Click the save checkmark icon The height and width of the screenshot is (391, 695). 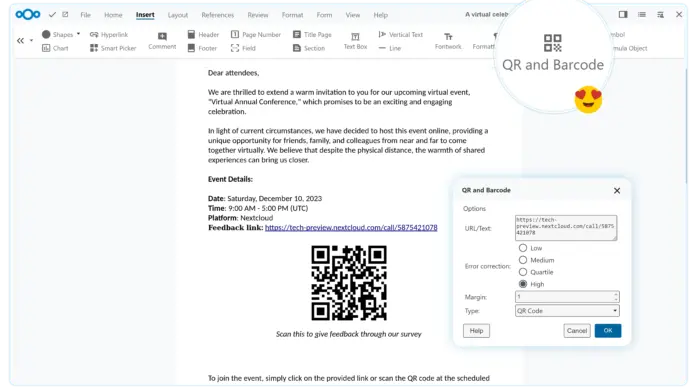pyautogui.click(x=52, y=15)
